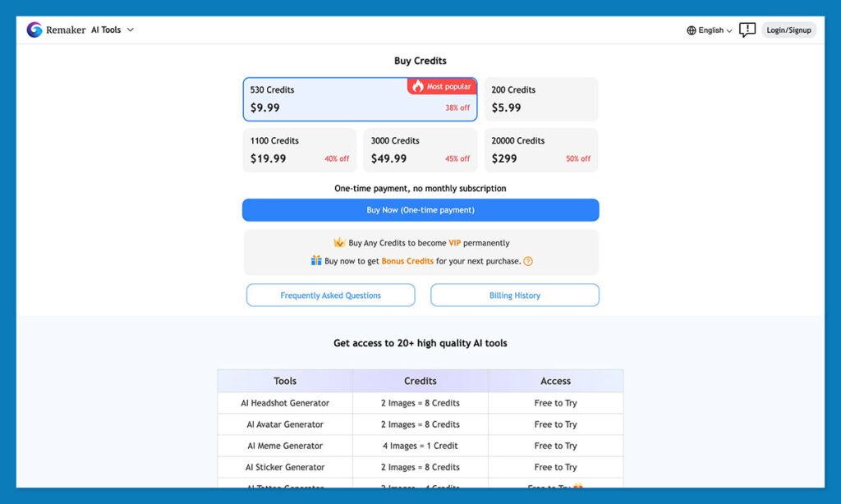841x504 pixels.
Task: Click the Login/Signup button
Action: coord(788,30)
